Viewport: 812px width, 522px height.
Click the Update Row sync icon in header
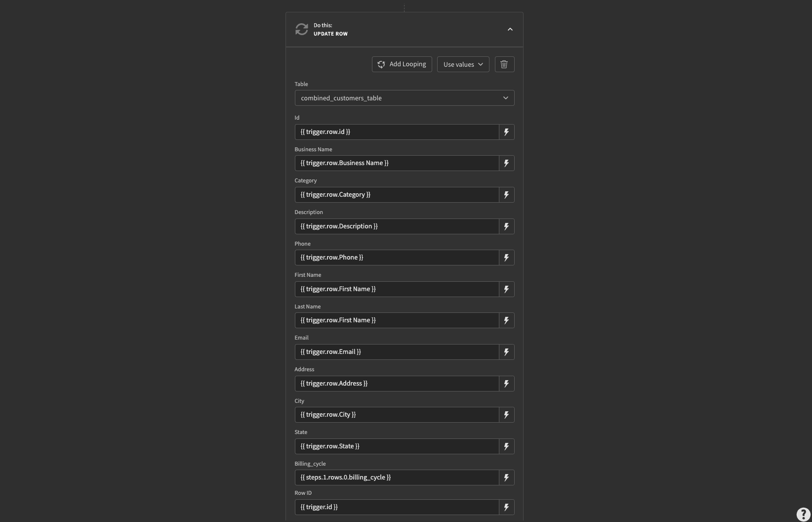coord(302,29)
